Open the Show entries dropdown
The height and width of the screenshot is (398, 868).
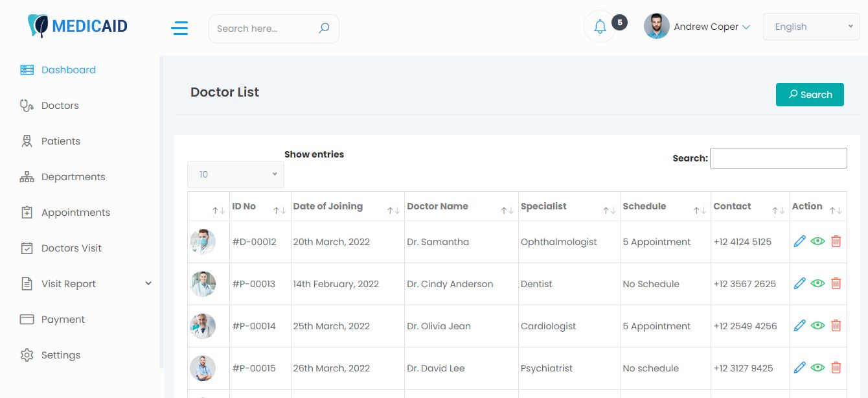[235, 174]
